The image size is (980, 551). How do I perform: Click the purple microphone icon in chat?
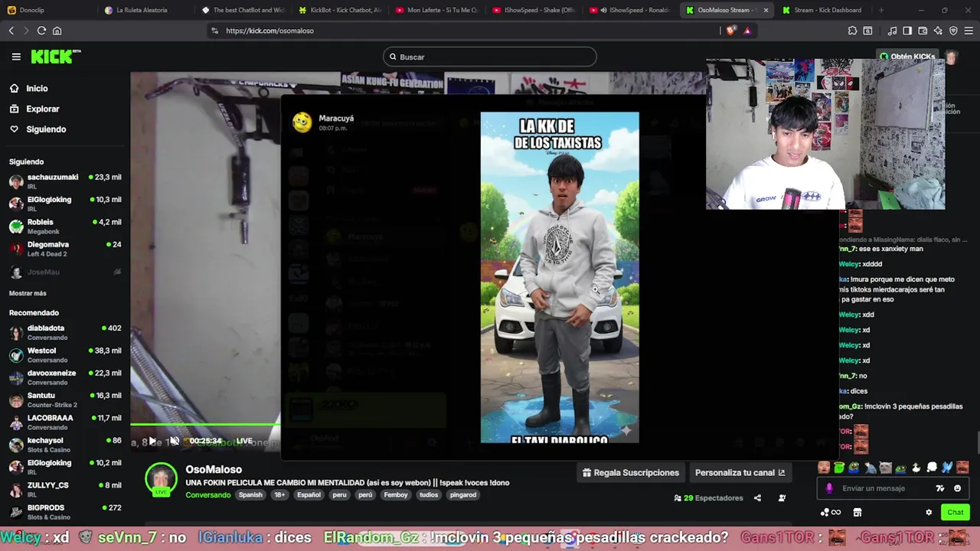point(829,488)
